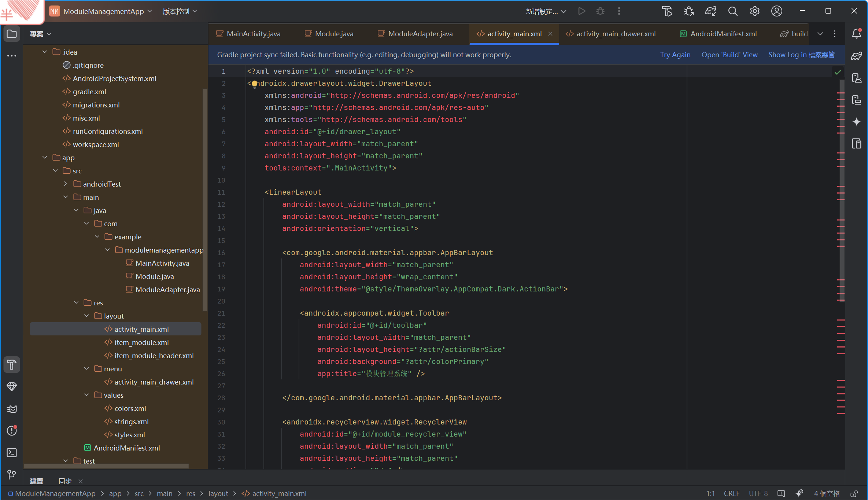
Task: Open the Search Everywhere magnifier icon
Action: point(732,11)
